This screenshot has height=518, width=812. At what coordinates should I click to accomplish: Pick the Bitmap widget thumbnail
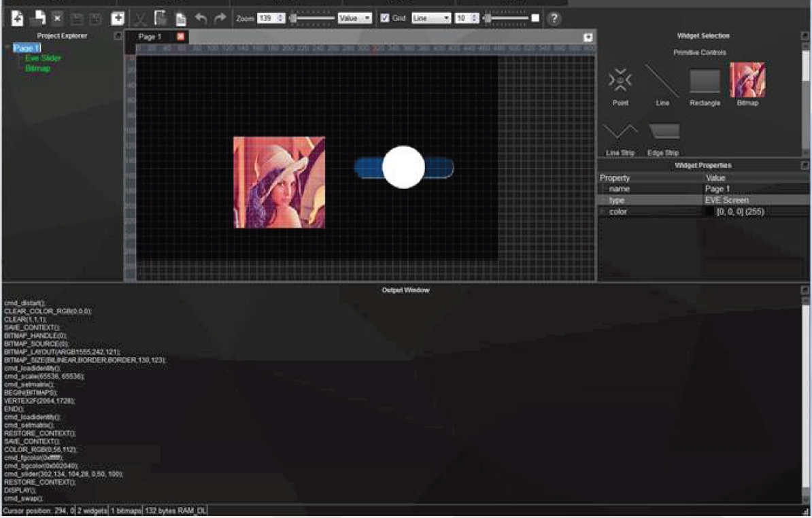click(747, 80)
